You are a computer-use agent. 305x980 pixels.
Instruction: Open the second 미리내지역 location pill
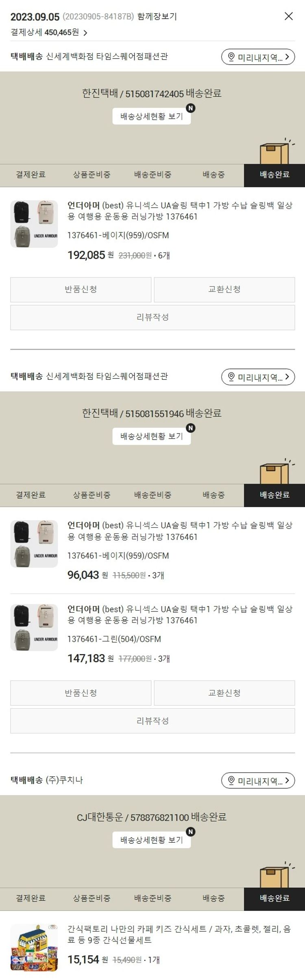[258, 377]
